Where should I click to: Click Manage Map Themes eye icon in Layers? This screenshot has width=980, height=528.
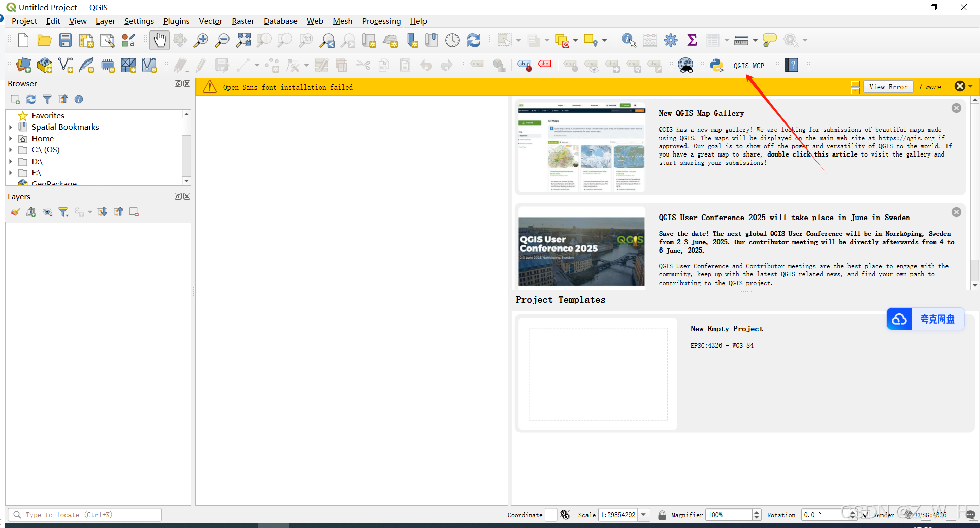(48, 212)
